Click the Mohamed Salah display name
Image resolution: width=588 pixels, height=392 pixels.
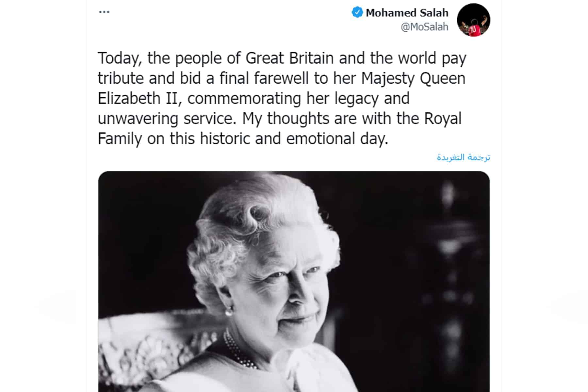coord(407,13)
